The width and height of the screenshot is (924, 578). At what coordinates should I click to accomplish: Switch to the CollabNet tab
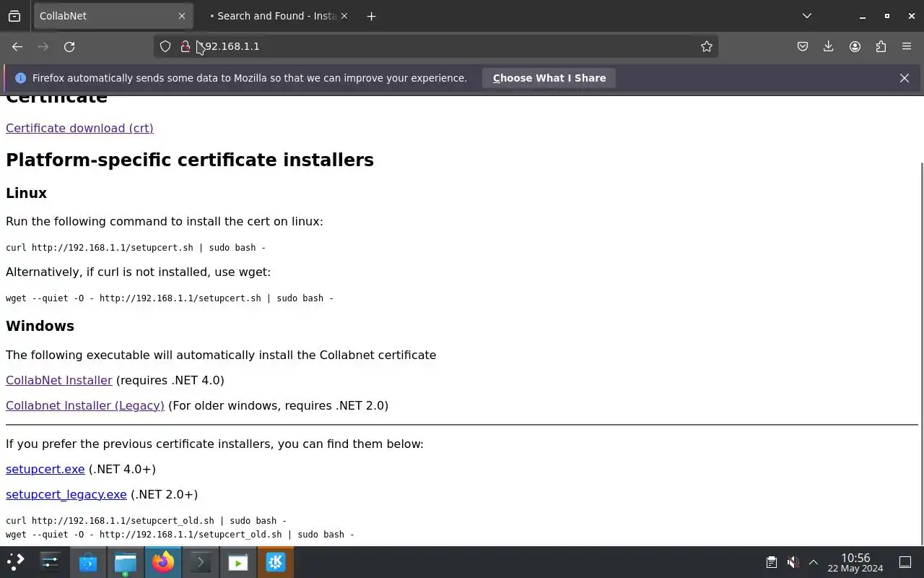click(x=113, y=16)
